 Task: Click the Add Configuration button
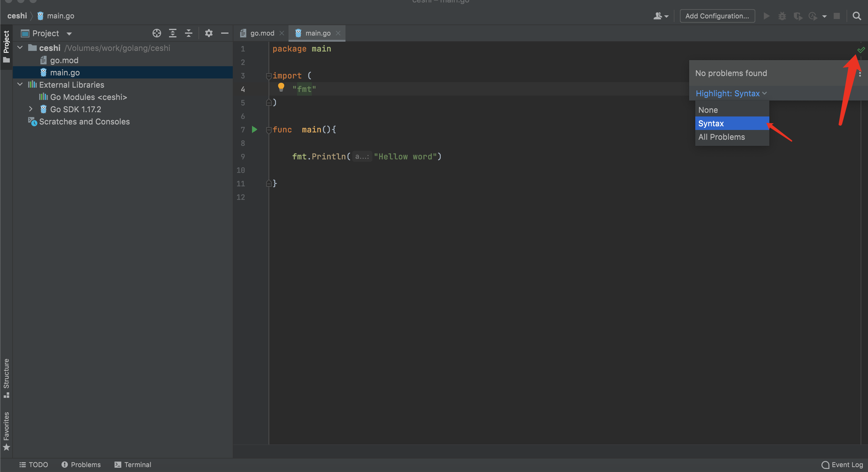(717, 16)
